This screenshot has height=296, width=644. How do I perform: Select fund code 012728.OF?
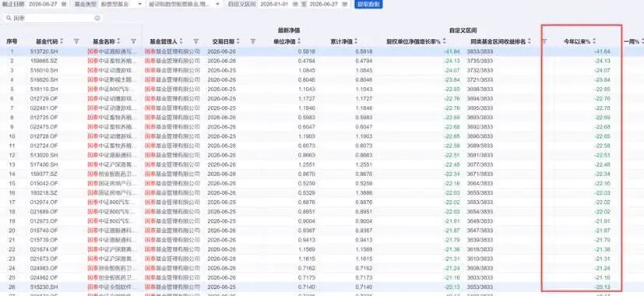[44, 136]
